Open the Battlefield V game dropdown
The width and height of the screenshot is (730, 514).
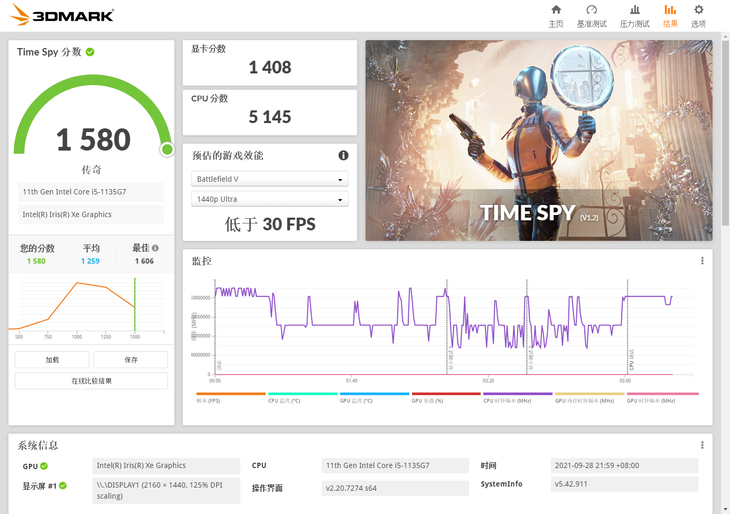pos(270,179)
